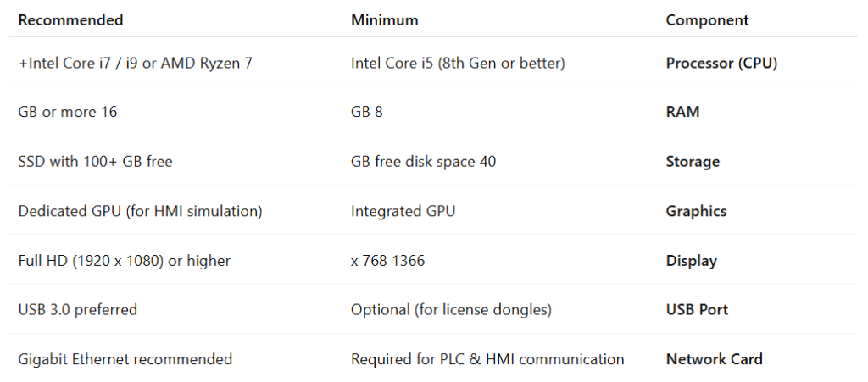Select the Display component cell
Viewport: 868px width, 382px height.
[x=692, y=261]
